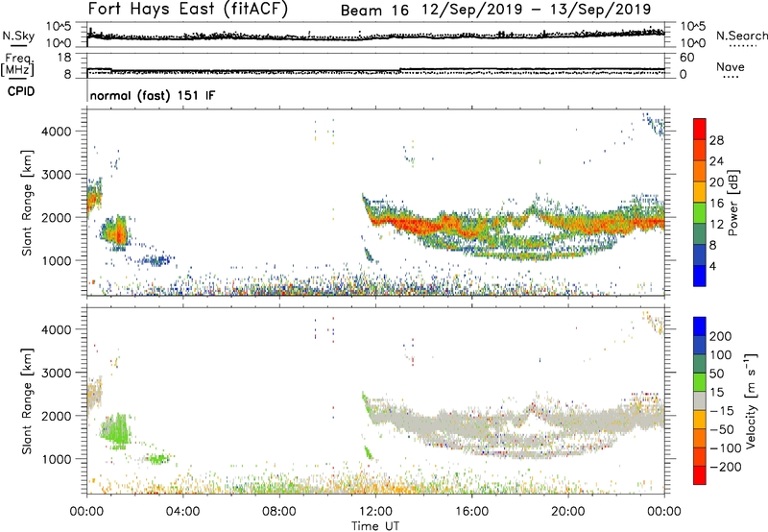Click the 'N.Search' label

741,36
